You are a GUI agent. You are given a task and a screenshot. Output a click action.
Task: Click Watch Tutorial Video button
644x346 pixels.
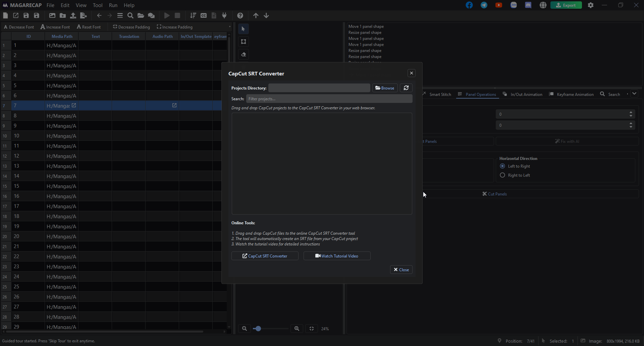(337, 256)
